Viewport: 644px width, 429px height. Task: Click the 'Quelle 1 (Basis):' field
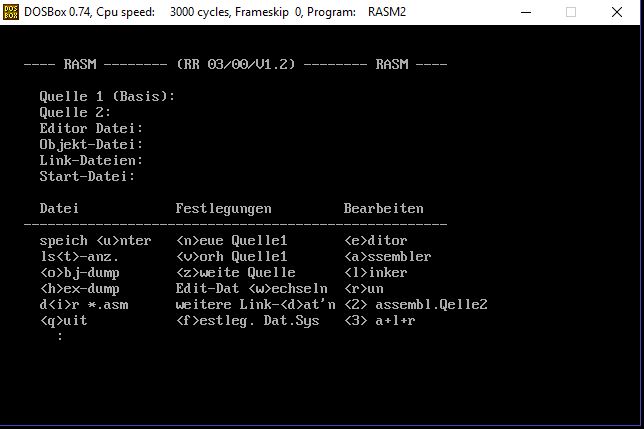107,97
